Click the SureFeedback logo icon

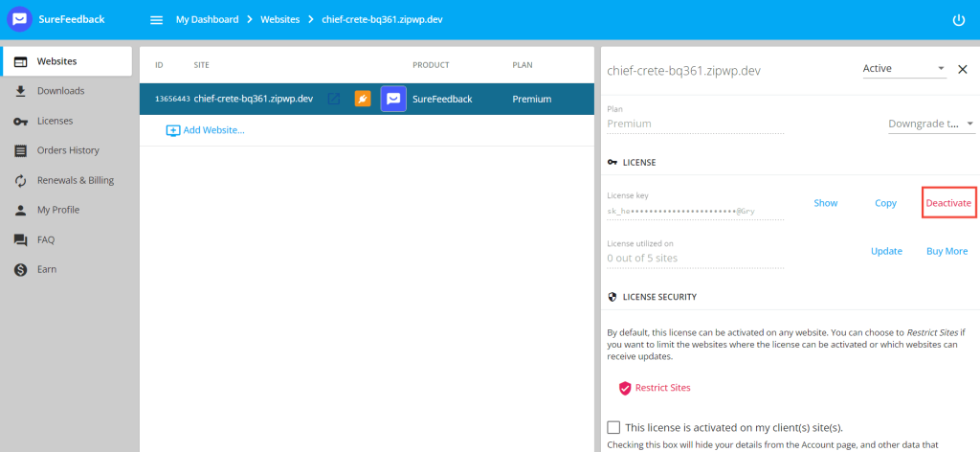point(19,19)
